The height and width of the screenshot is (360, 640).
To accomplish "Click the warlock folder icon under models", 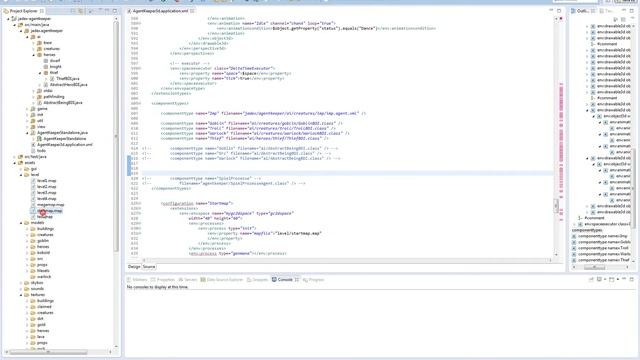I will coord(33,277).
